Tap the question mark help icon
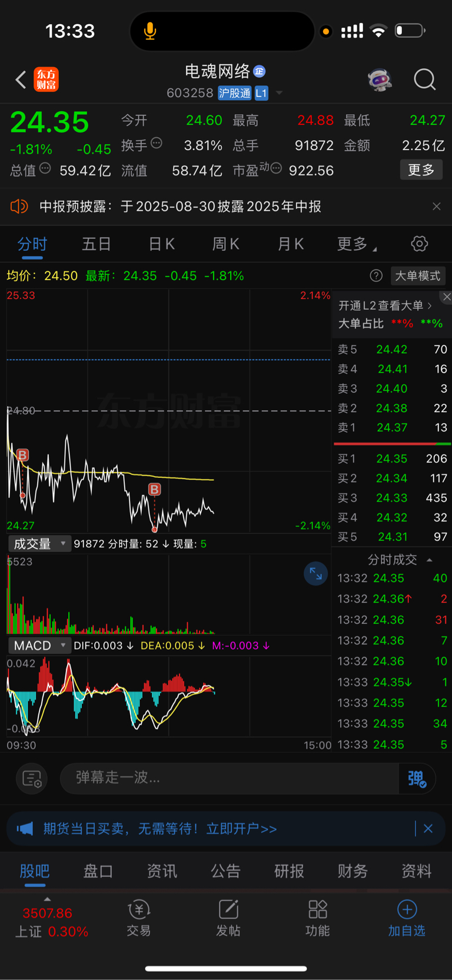The width and height of the screenshot is (452, 980). pyautogui.click(x=376, y=275)
